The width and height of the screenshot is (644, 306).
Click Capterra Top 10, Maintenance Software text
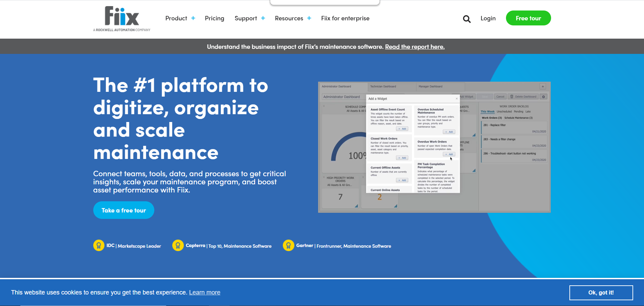pyautogui.click(x=229, y=246)
